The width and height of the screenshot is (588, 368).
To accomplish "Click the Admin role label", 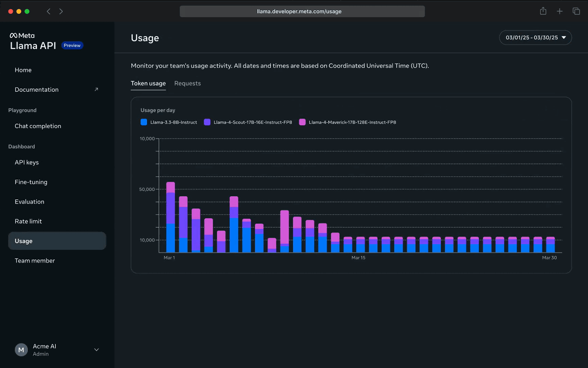I will click(41, 354).
